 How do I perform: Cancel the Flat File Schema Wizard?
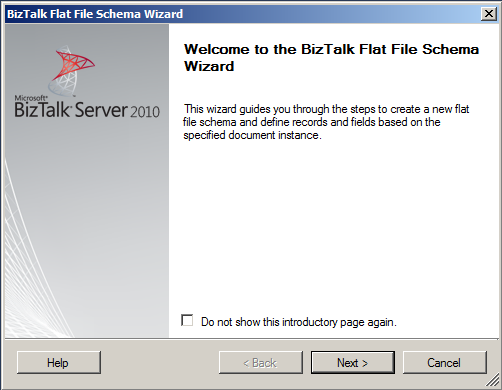click(444, 362)
